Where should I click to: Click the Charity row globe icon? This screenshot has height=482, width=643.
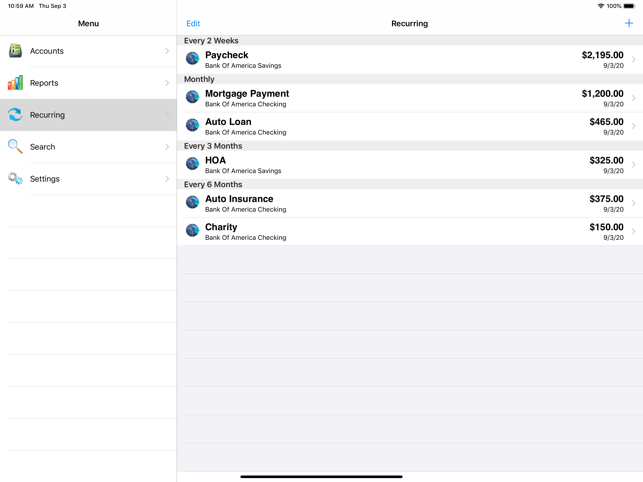192,231
